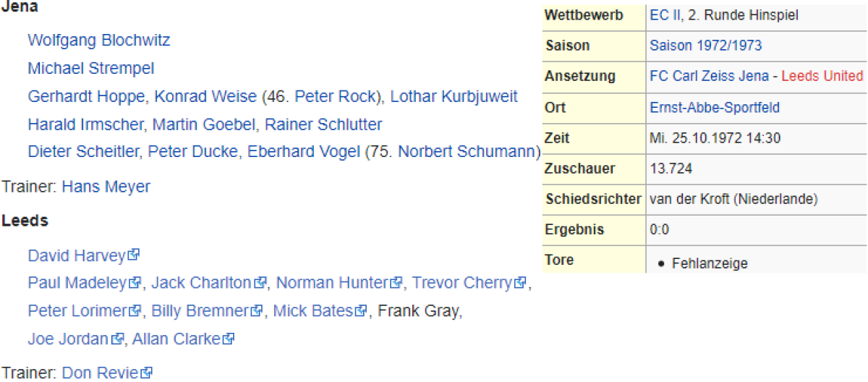The height and width of the screenshot is (382, 868).
Task: Open the EC II competition link
Action: pyautogui.click(x=660, y=15)
